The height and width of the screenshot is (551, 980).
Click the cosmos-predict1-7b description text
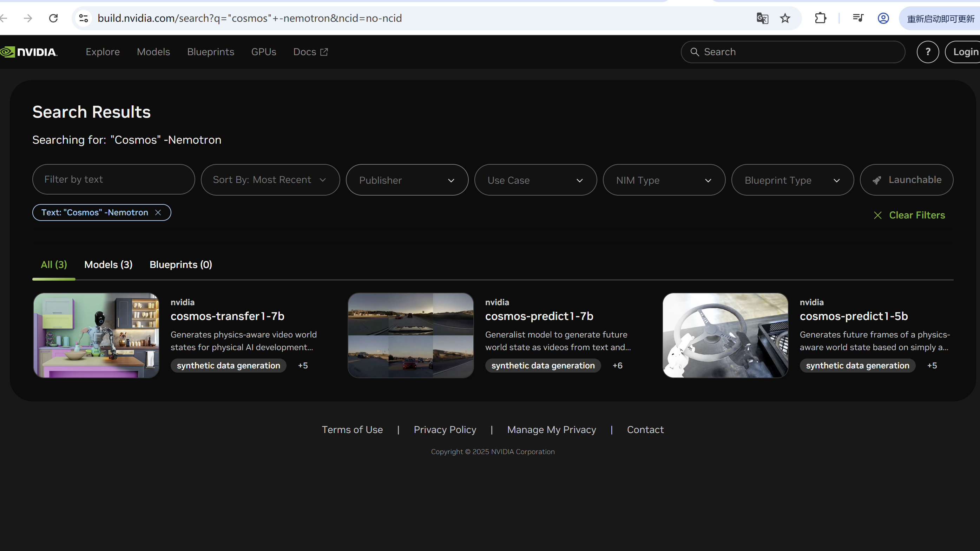click(x=558, y=341)
